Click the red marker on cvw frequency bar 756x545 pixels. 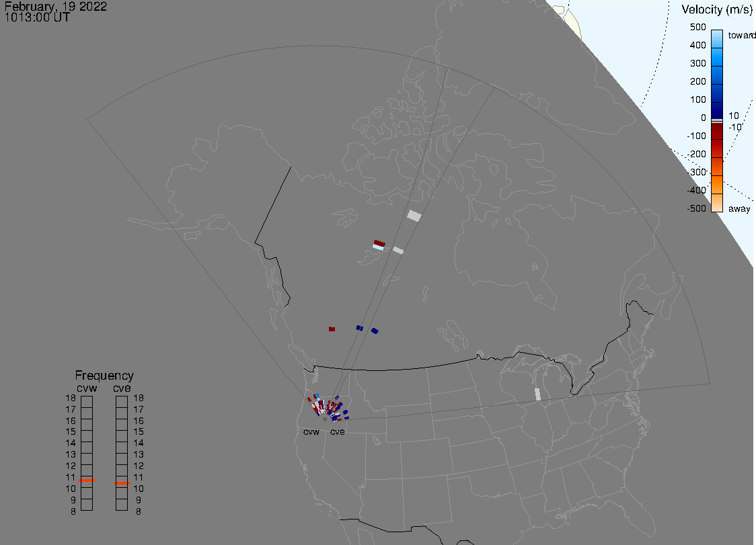[87, 480]
